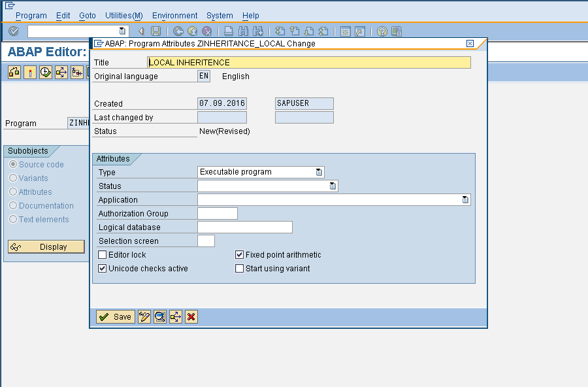Image resolution: width=588 pixels, height=387 pixels.
Task: Open the Utilities(M) menu
Action: click(x=123, y=15)
